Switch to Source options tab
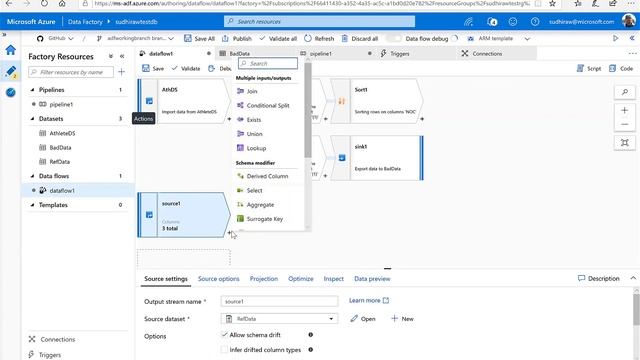640x360 pixels. 219,279
